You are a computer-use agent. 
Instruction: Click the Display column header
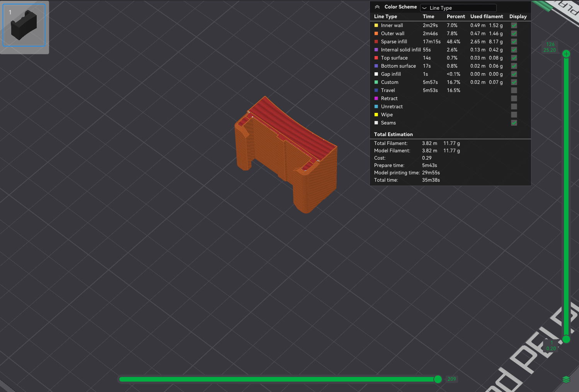[518, 16]
